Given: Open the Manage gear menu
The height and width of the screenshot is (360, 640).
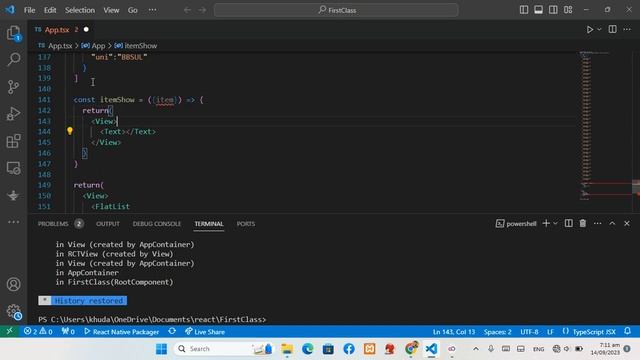Looking at the screenshot, I should coord(13,312).
